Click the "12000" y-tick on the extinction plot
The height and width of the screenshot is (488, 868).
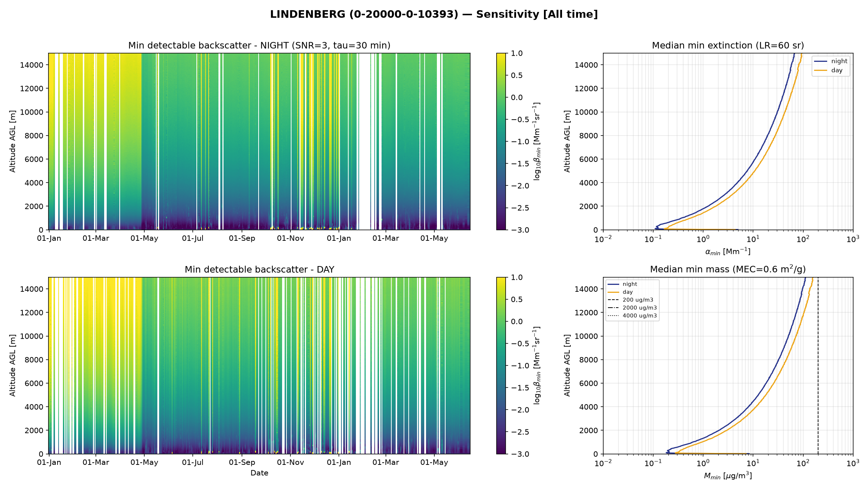(586, 89)
